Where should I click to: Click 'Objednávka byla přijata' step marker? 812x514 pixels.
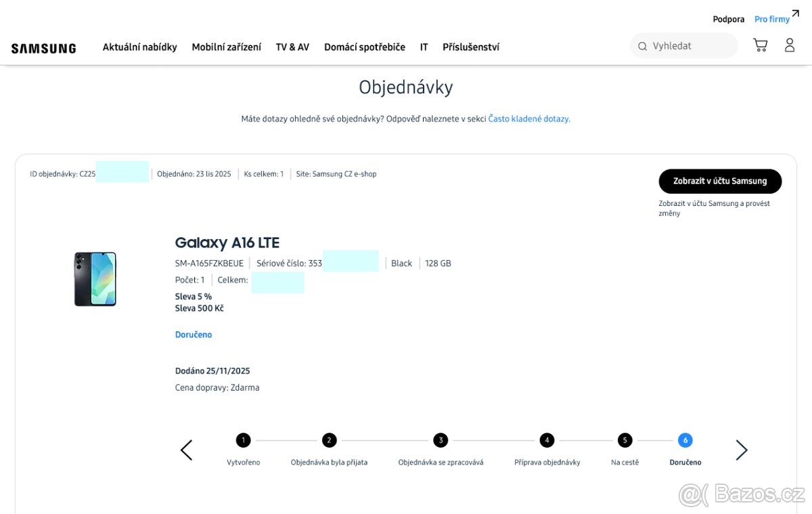point(330,440)
